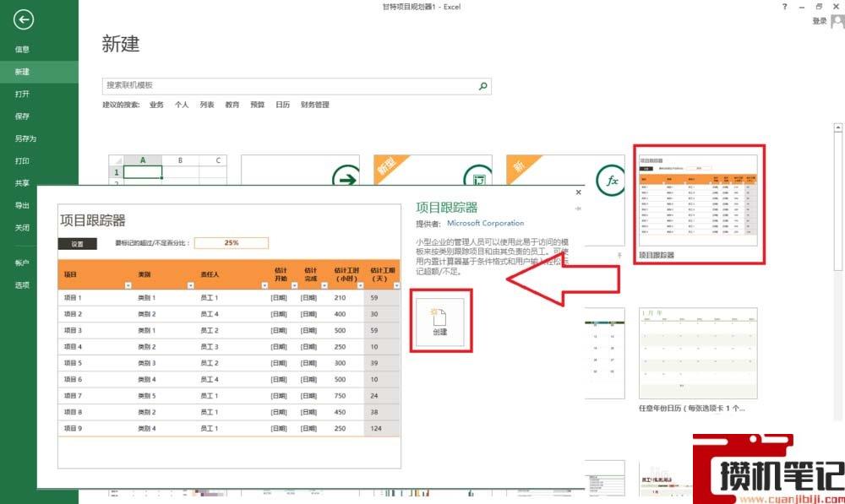Click the 登录 sign-in link
This screenshot has height=504, width=845.
820,21
